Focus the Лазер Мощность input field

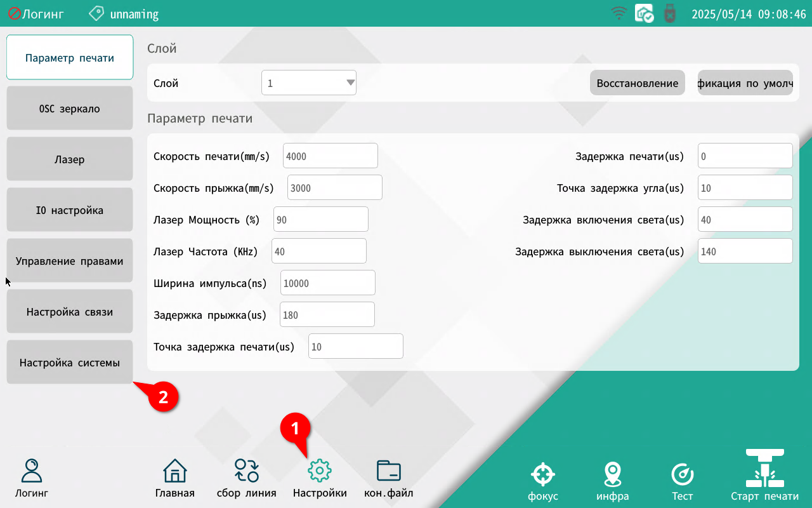pyautogui.click(x=320, y=220)
